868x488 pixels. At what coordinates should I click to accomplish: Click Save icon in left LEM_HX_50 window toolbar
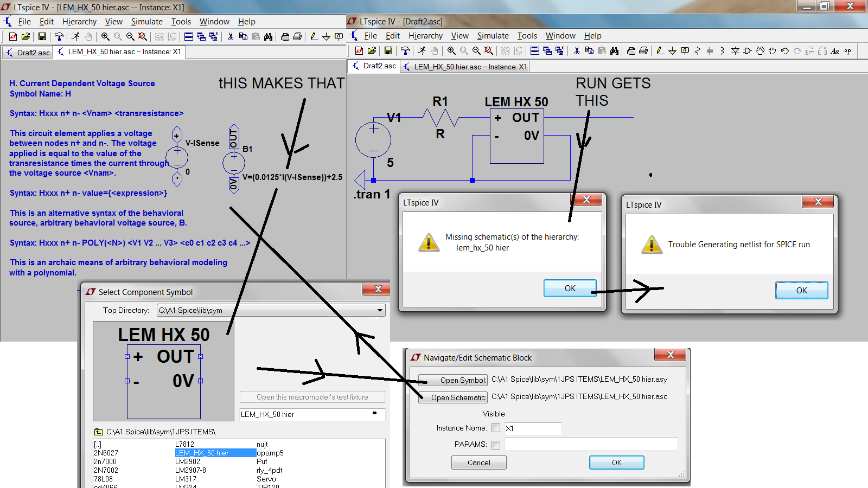(x=42, y=36)
